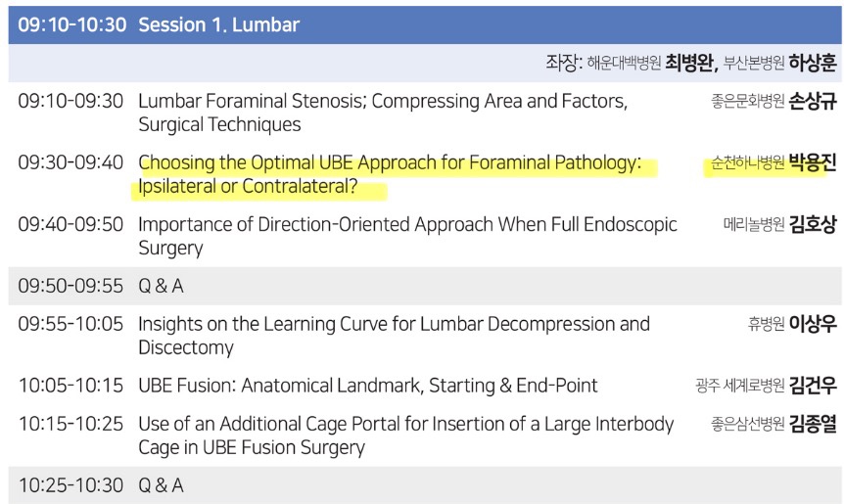
Task: Open Lumbar Foraminal Stenosis talk title
Action: click(383, 113)
